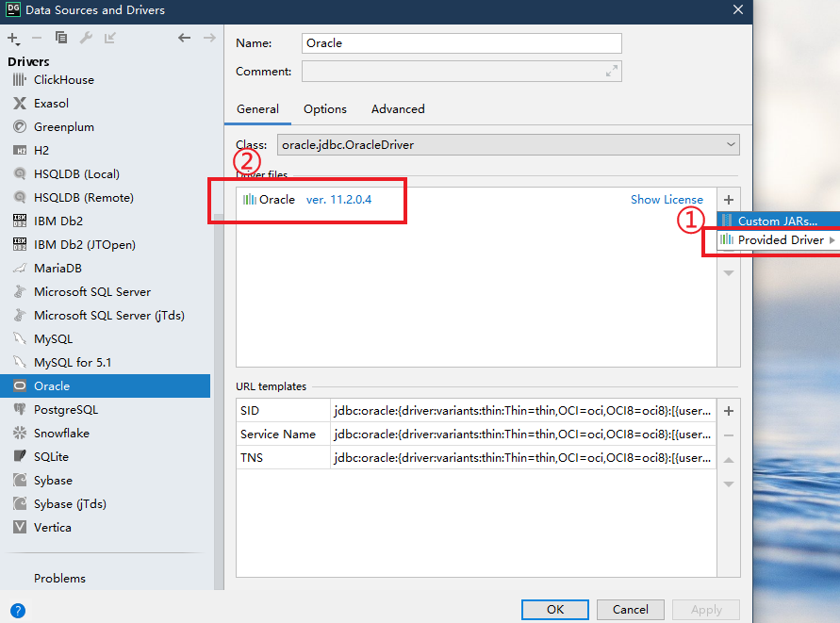Screen dimensions: 840x623
Task: Select IBM Db2 driver
Action: point(105,221)
